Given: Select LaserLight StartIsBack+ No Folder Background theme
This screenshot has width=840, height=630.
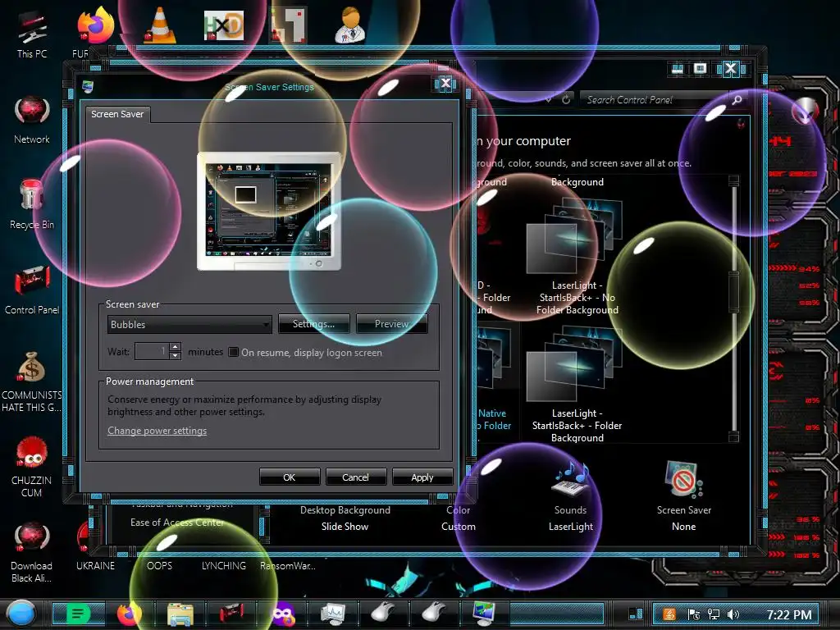Looking at the screenshot, I should (577, 256).
